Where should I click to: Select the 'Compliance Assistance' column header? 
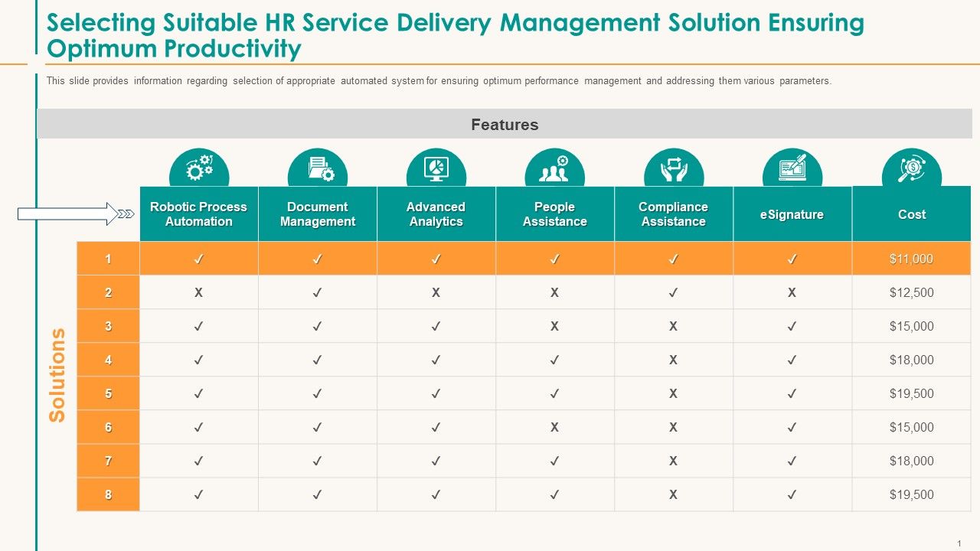coord(674,214)
